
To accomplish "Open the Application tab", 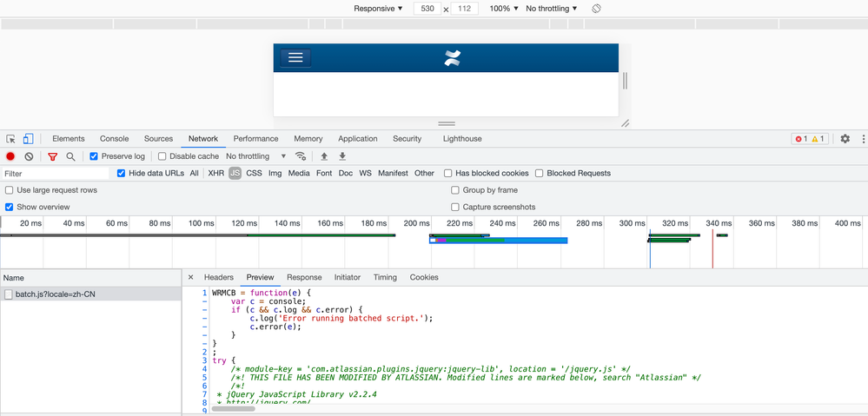I will 358,139.
